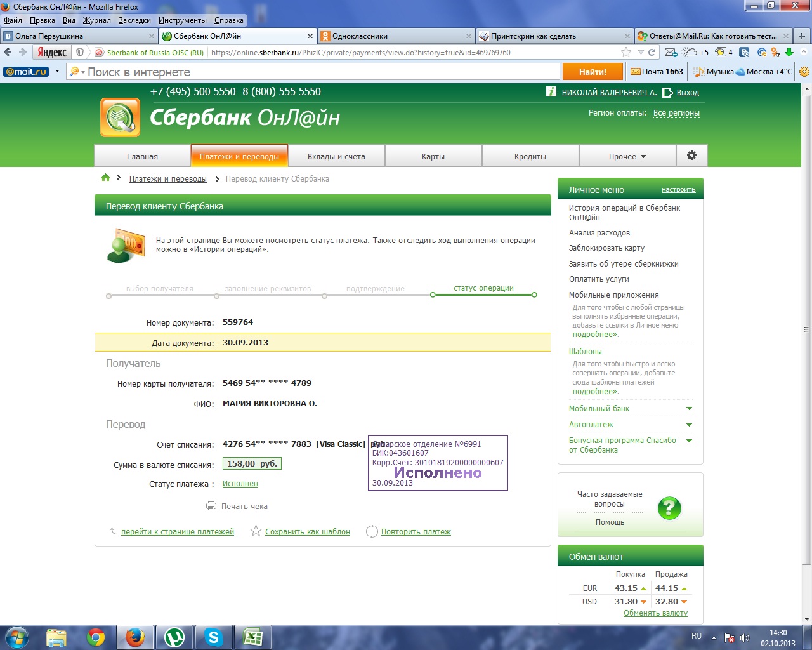Launch Skype from the taskbar
The height and width of the screenshot is (650, 812).
pos(214,637)
